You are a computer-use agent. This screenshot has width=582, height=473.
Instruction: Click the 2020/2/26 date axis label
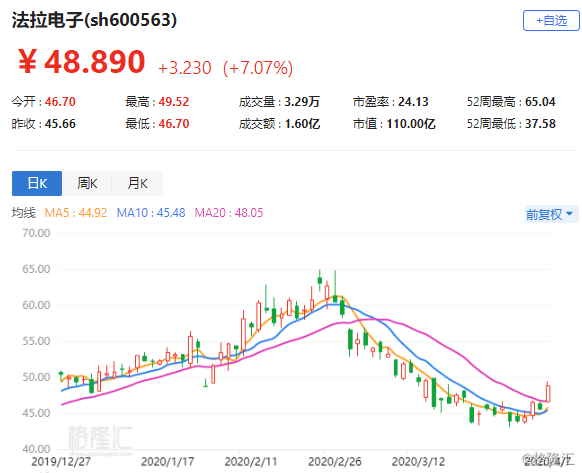coord(335,462)
